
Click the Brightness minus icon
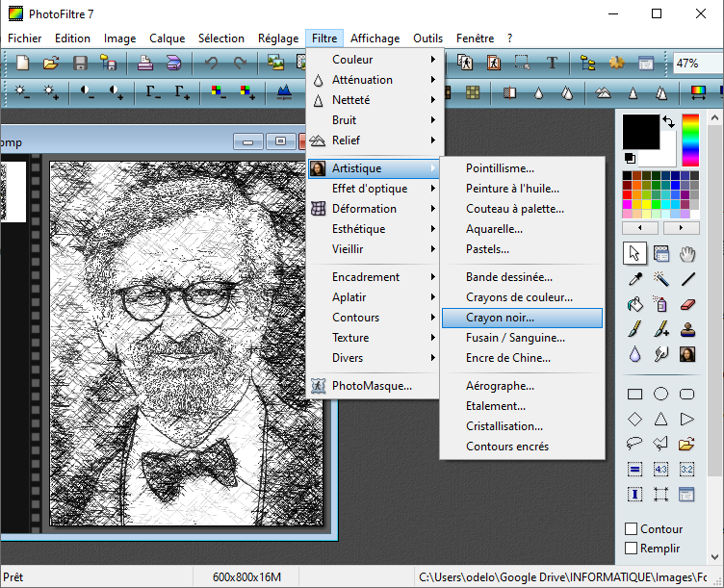point(22,92)
